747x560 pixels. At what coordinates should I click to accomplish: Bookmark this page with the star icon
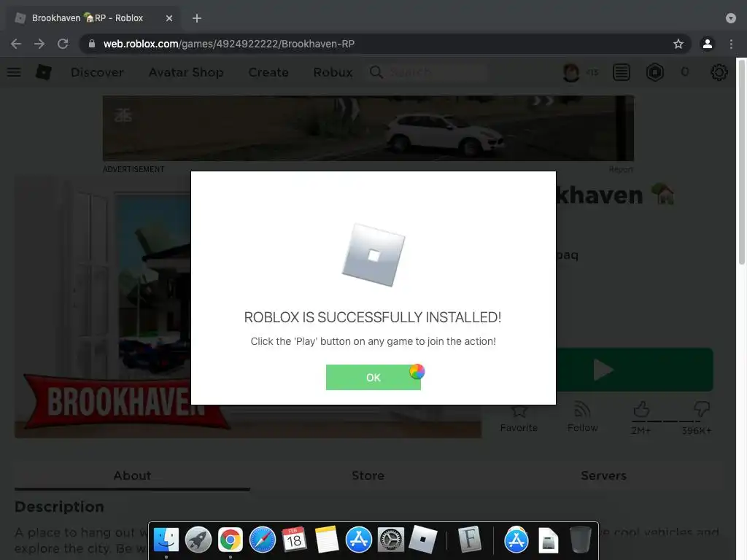678,44
